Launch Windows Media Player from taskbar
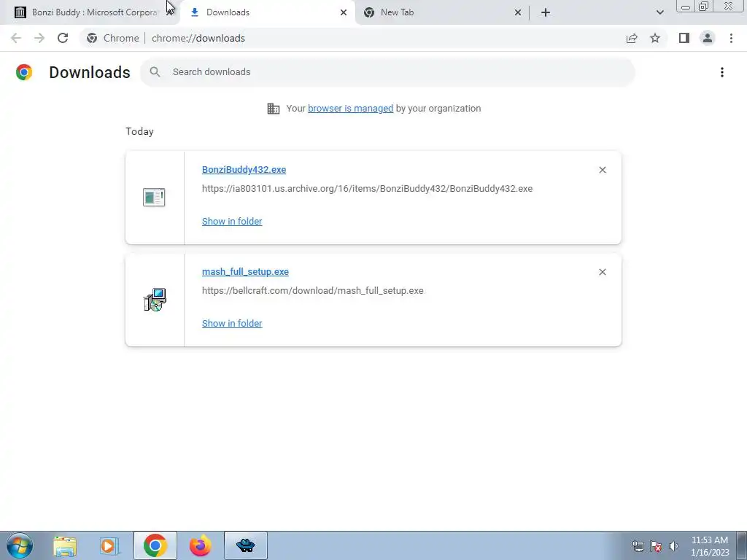 pos(109,545)
